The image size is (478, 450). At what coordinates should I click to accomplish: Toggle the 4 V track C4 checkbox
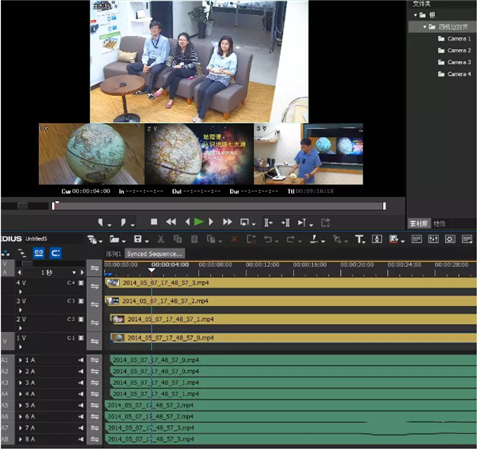(x=81, y=283)
